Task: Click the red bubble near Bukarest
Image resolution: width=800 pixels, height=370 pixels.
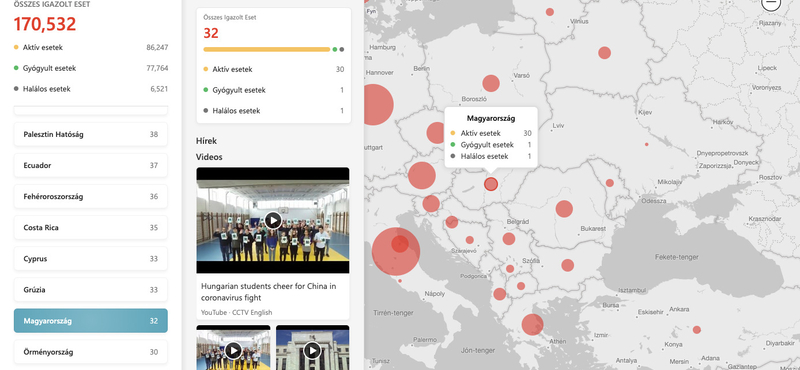Action: coord(564,209)
